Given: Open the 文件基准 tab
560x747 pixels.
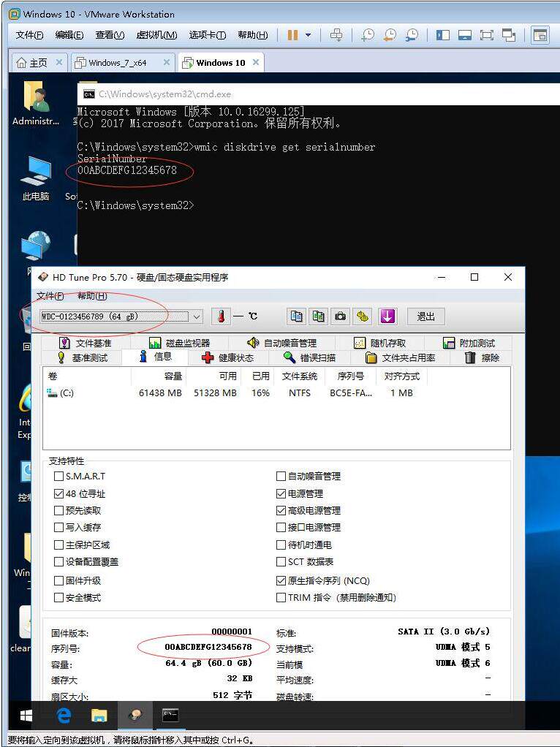Looking at the screenshot, I should click(86, 343).
